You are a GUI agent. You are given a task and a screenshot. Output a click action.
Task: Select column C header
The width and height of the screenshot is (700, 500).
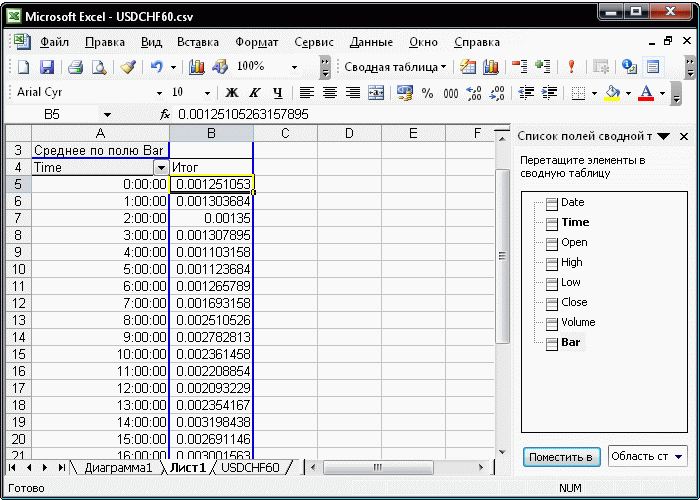click(x=285, y=133)
